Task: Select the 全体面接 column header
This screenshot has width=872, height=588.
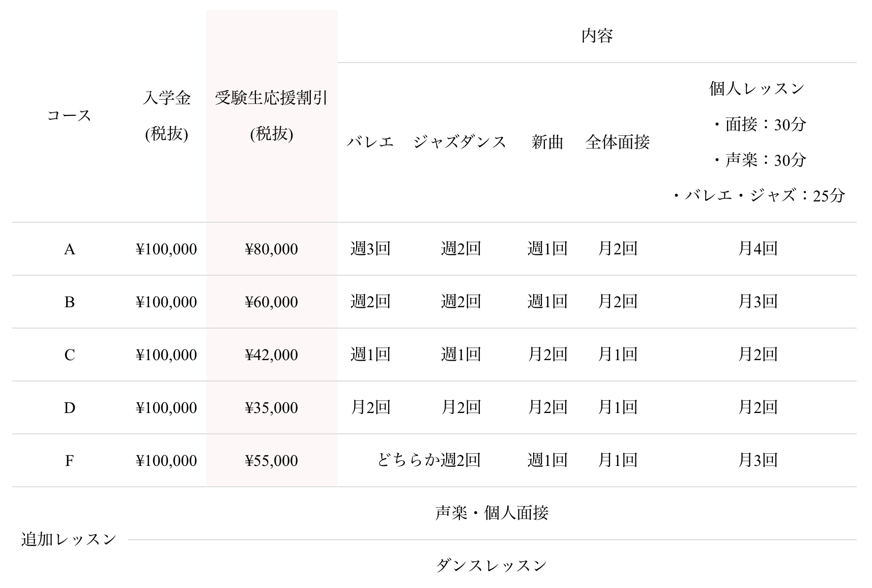Action: point(618,142)
